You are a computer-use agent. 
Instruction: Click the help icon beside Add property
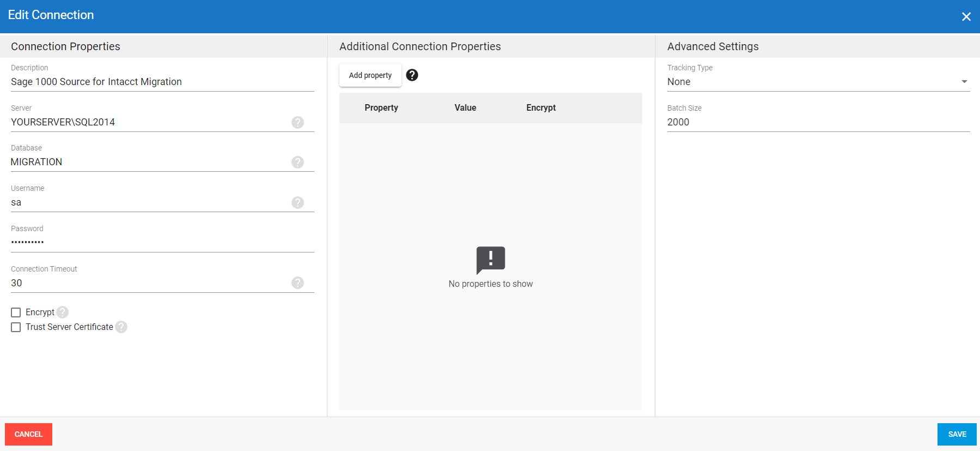tap(412, 75)
